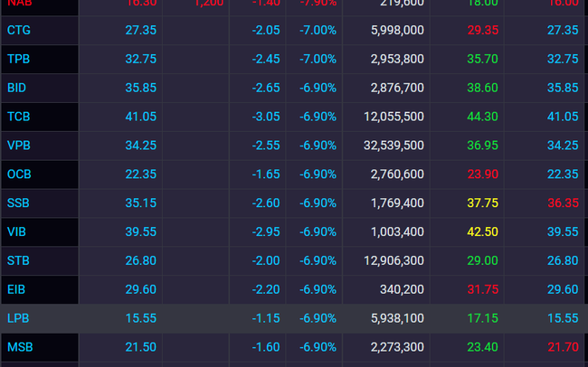Click CTG red price 29.35
The image size is (588, 367).
click(x=483, y=30)
